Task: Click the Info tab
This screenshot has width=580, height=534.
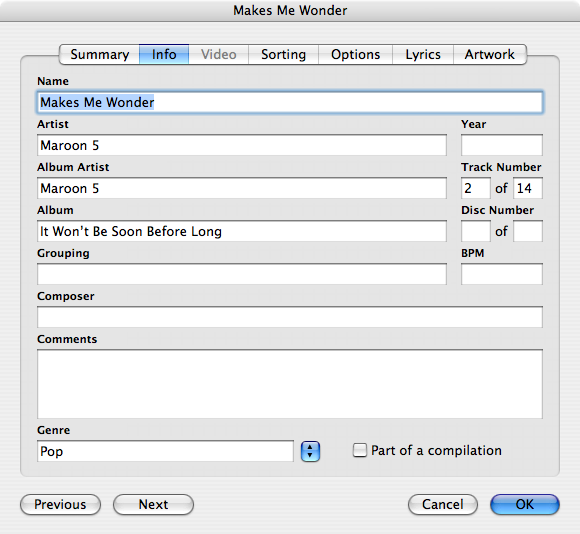Action: pos(164,54)
